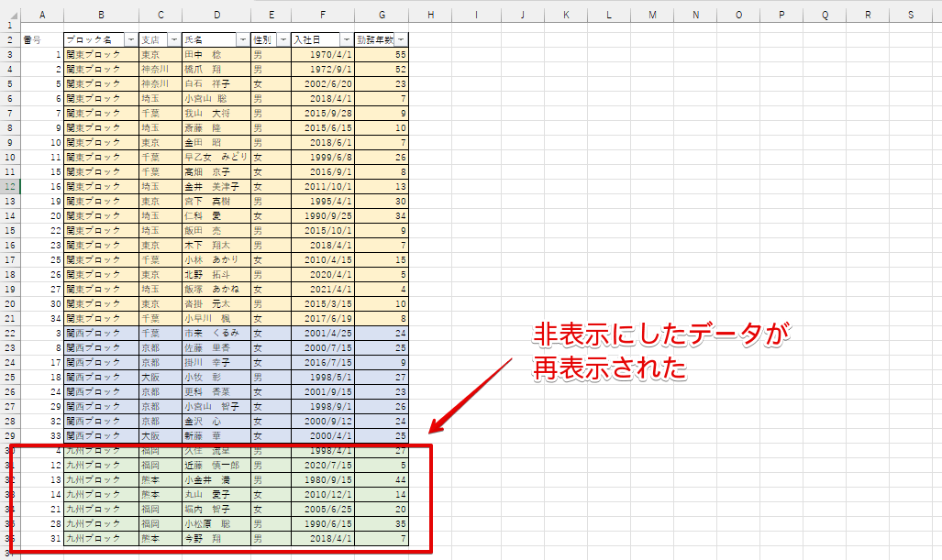Select column M header
This screenshot has height=560, width=942.
[652, 15]
